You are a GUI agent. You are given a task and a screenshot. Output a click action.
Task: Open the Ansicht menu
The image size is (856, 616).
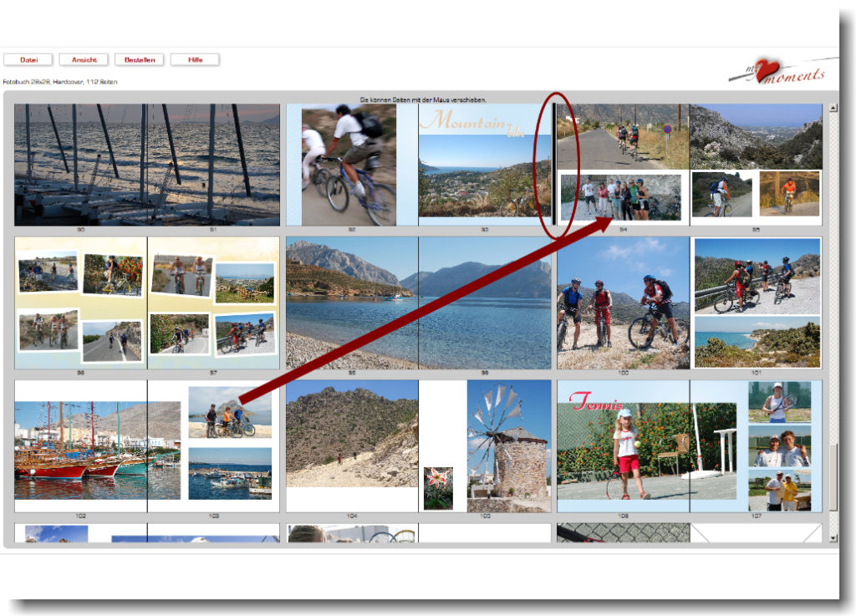tap(84, 59)
